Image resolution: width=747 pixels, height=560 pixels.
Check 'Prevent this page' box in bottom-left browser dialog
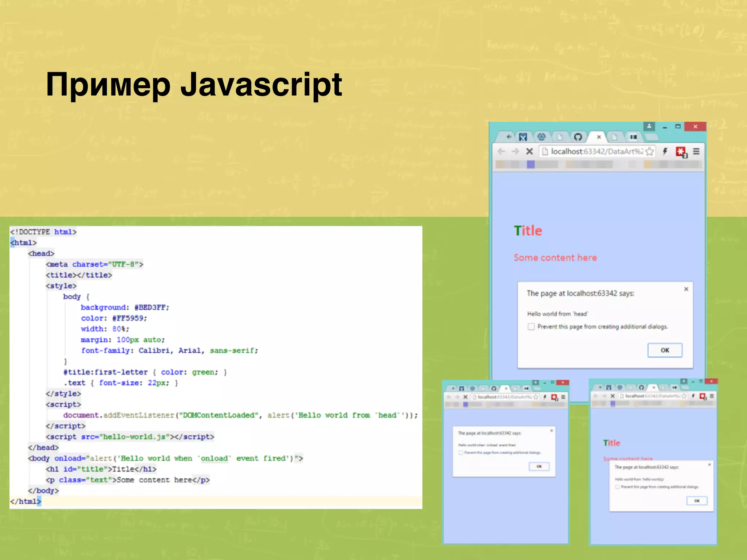pyautogui.click(x=461, y=452)
